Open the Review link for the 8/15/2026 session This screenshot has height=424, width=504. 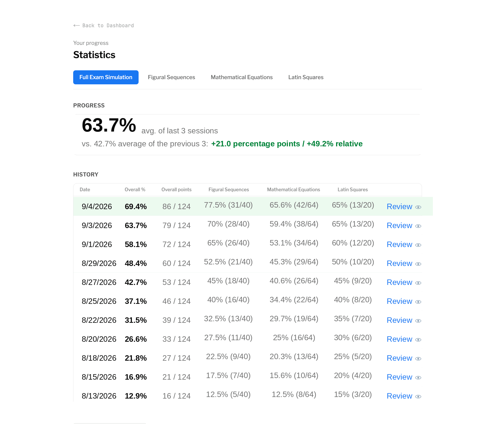point(399,377)
